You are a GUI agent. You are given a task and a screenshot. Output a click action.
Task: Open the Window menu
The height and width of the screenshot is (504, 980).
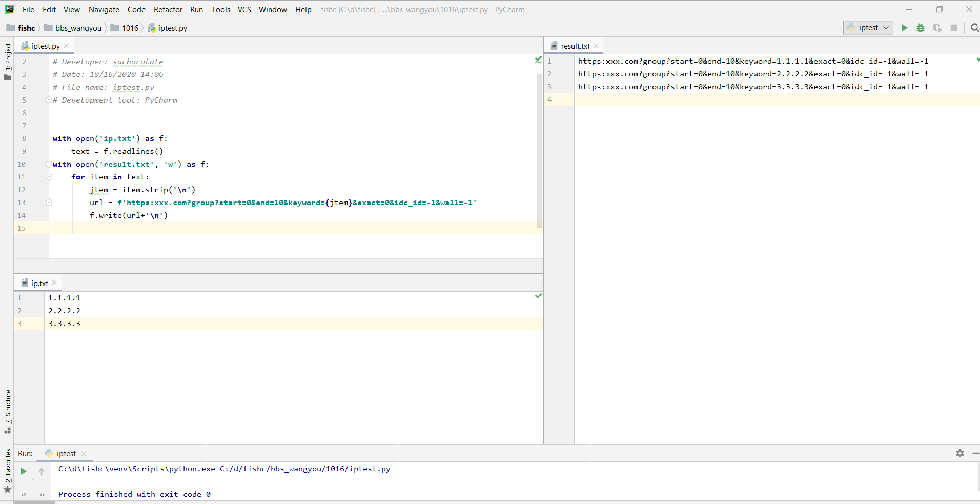point(273,10)
